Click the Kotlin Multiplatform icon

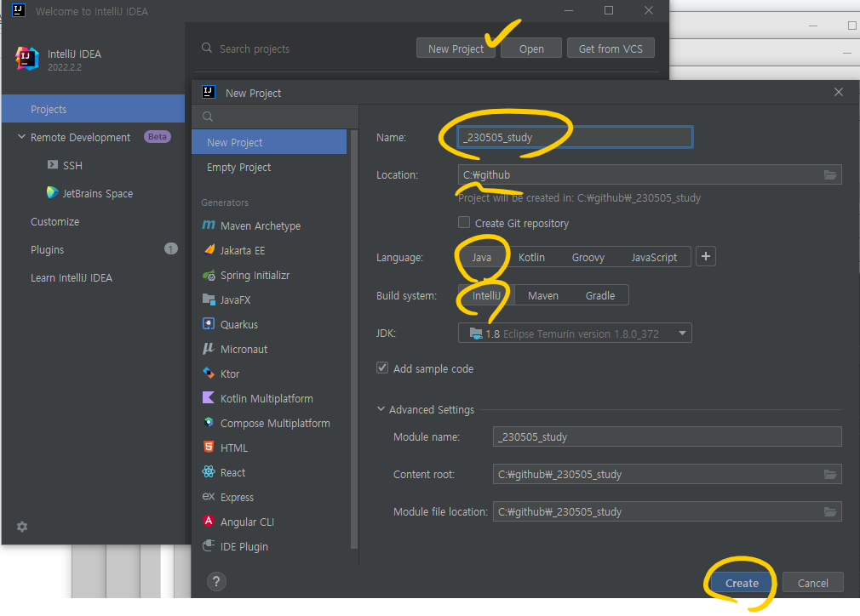[209, 397]
